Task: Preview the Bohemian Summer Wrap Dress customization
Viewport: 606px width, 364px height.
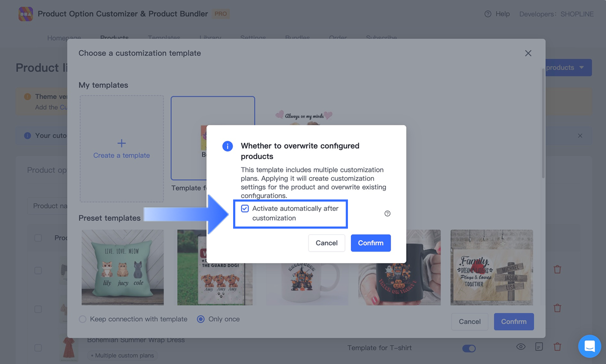Action: (521, 347)
